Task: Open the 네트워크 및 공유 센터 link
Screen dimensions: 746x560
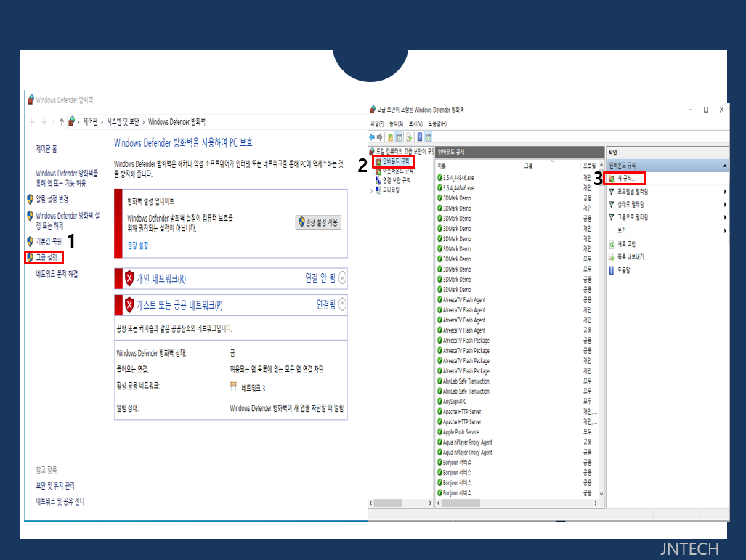Action: point(60,501)
